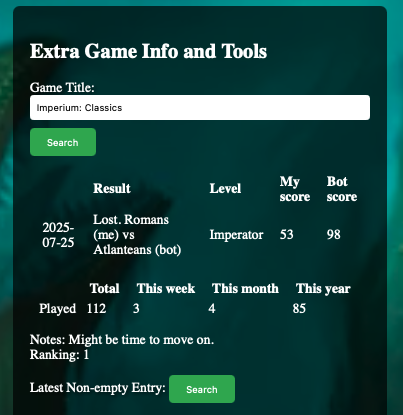Click the 'This year' column header

[323, 289]
